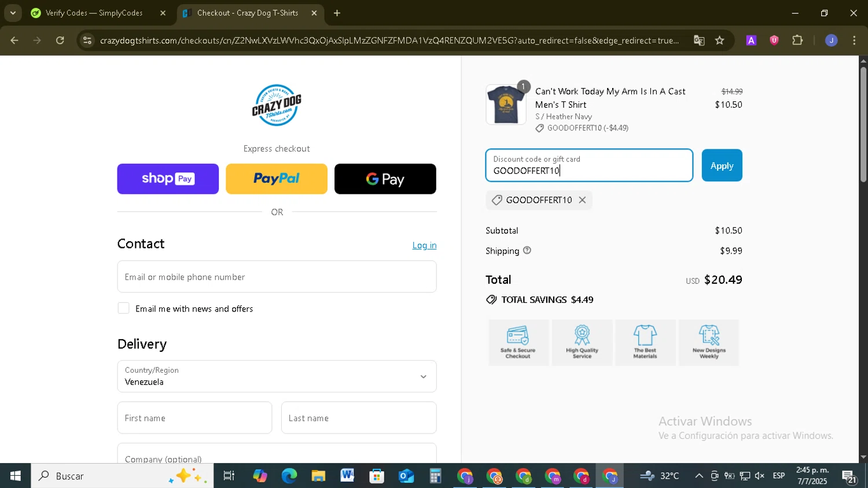Show hidden system tray icons chevron
Image resolution: width=868 pixels, height=488 pixels.
[699, 476]
